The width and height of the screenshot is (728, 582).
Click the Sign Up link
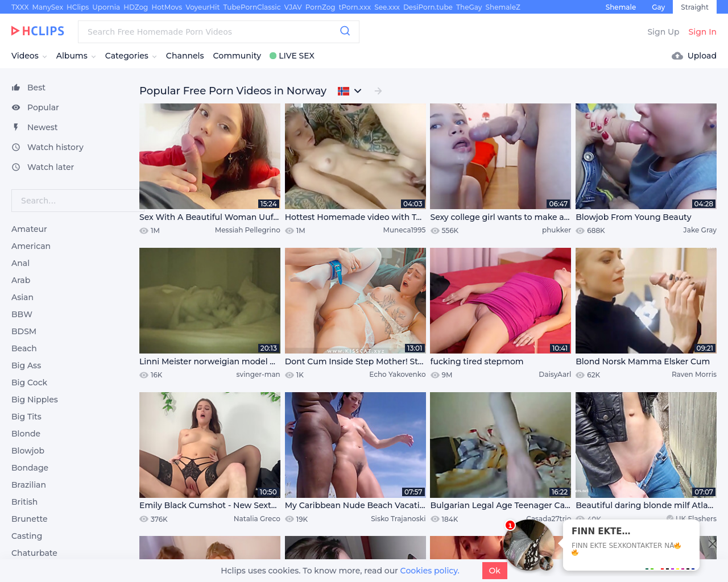pos(663,32)
